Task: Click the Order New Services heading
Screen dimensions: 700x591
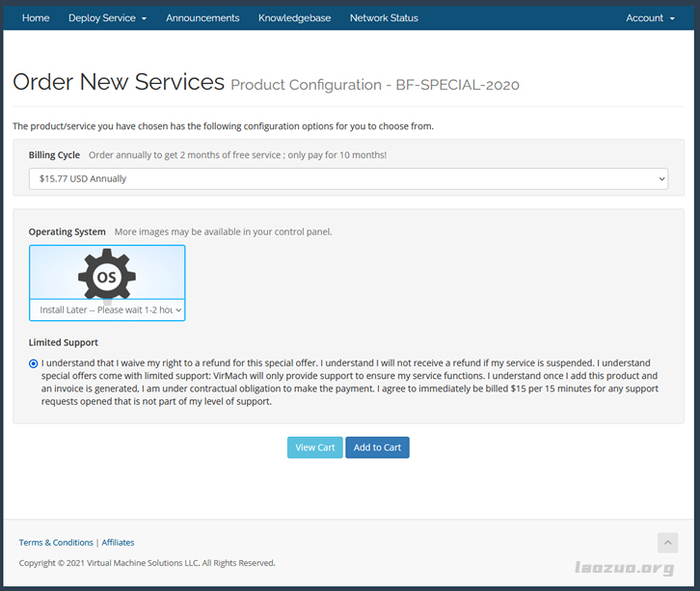Action: (119, 82)
